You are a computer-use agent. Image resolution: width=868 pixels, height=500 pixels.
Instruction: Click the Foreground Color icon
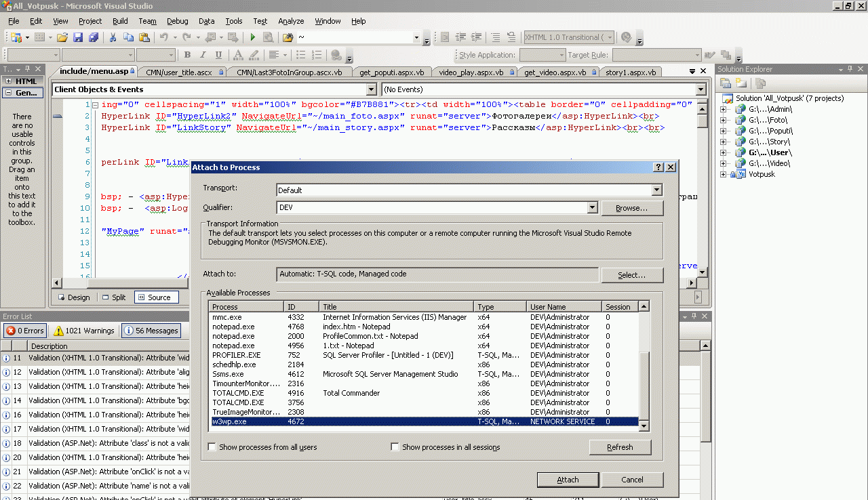click(237, 55)
